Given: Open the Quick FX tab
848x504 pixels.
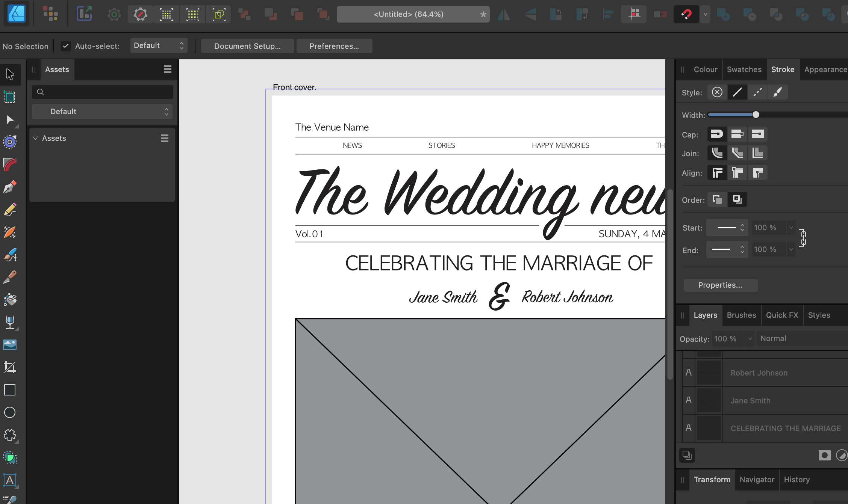Looking at the screenshot, I should click(x=782, y=315).
